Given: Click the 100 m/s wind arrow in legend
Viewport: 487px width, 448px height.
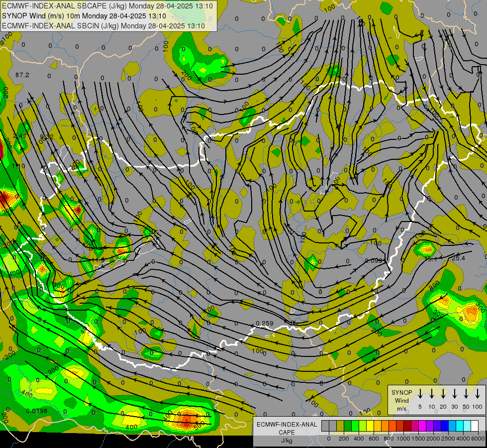Looking at the screenshot, I should (478, 393).
